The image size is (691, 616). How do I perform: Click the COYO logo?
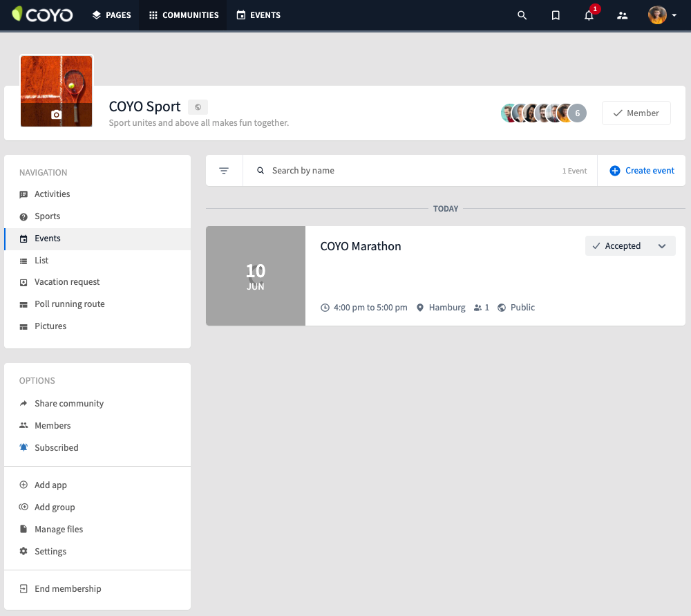42,15
